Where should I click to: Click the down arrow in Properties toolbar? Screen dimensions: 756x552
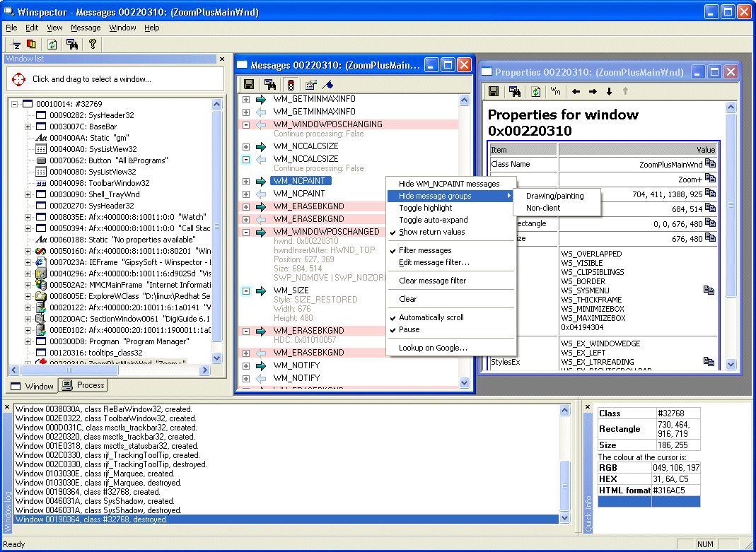click(x=609, y=91)
